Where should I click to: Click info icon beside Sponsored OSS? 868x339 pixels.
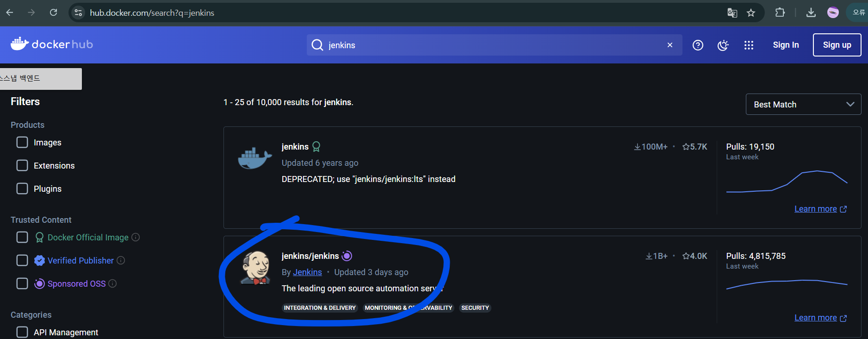[x=112, y=283]
